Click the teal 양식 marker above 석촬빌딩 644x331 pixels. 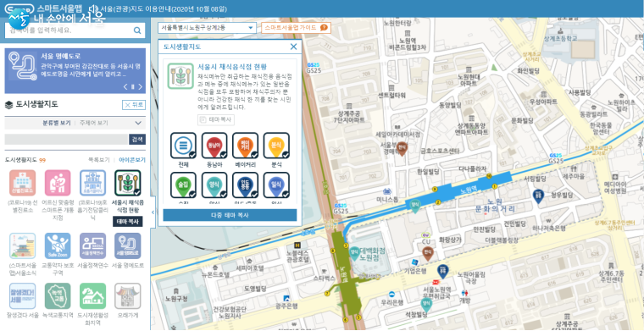point(426,304)
